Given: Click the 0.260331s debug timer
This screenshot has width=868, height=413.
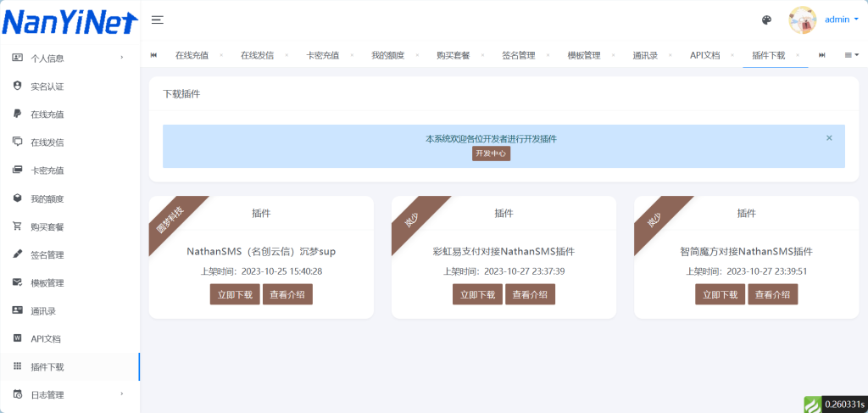Looking at the screenshot, I should (844, 405).
